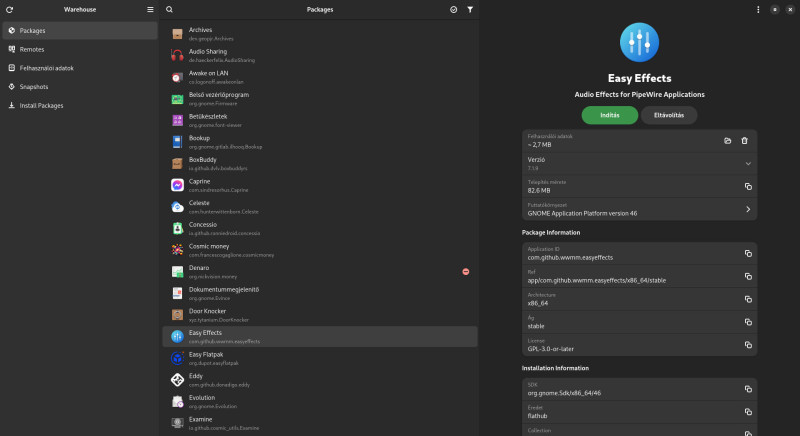The width and height of the screenshot is (800, 436).
Task: Click the red status icon on Denaro row
Action: (x=466, y=272)
